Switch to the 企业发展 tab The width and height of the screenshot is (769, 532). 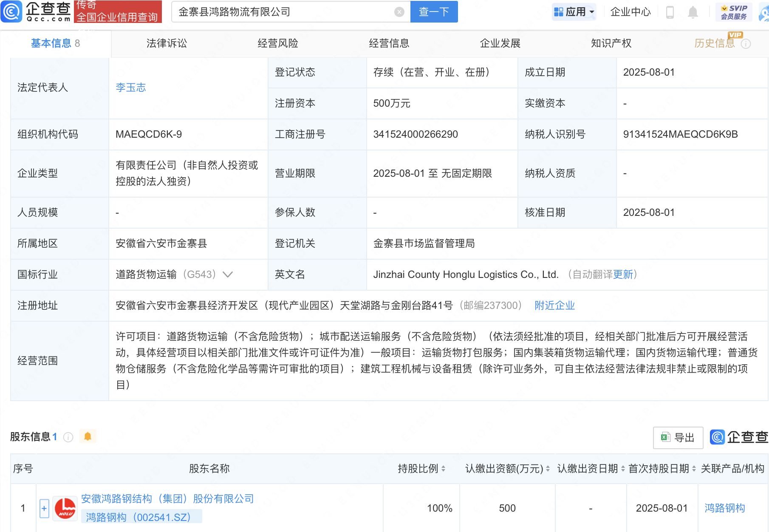coord(500,43)
